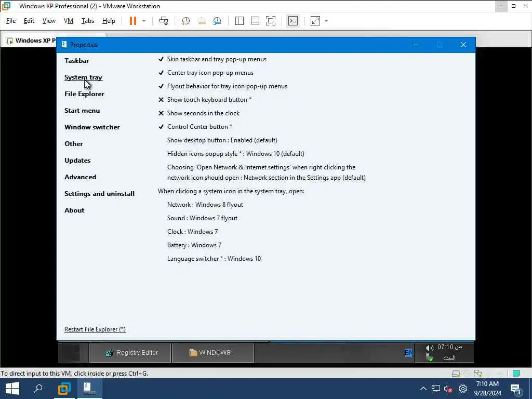Open the About section
The height and width of the screenshot is (399, 532).
point(74,210)
